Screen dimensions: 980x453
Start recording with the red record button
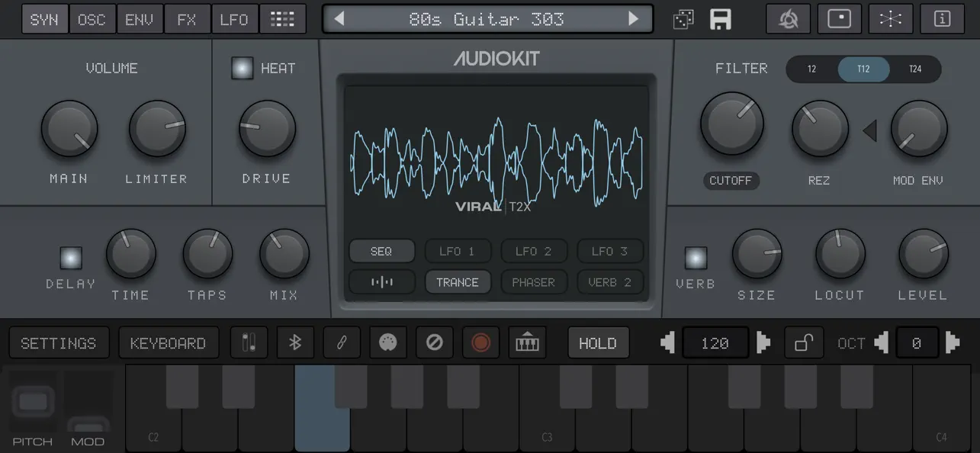coord(480,343)
